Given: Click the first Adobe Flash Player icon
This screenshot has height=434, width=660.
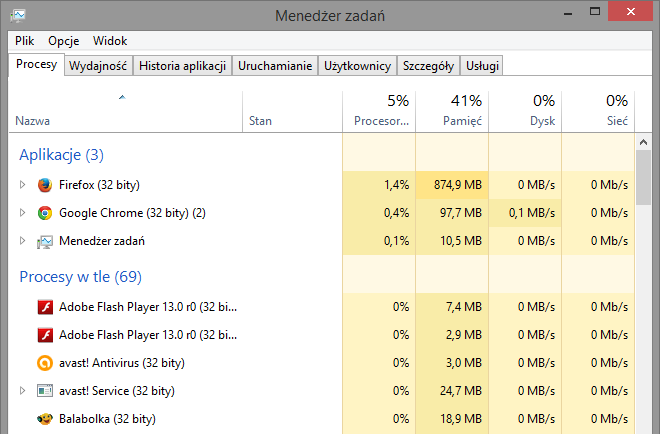Looking at the screenshot, I should (44, 307).
